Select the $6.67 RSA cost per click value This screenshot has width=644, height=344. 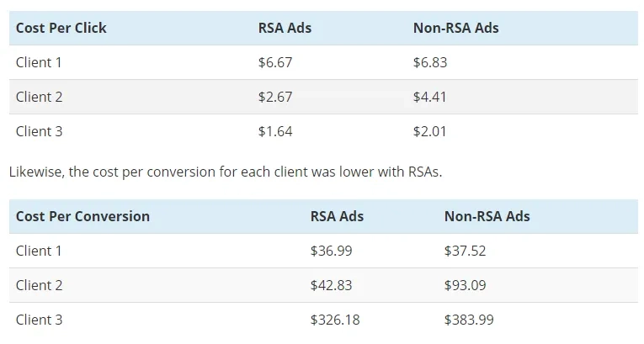click(x=275, y=62)
